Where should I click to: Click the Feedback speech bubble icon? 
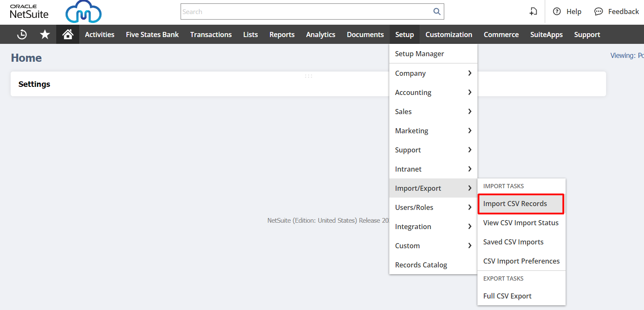pyautogui.click(x=598, y=11)
